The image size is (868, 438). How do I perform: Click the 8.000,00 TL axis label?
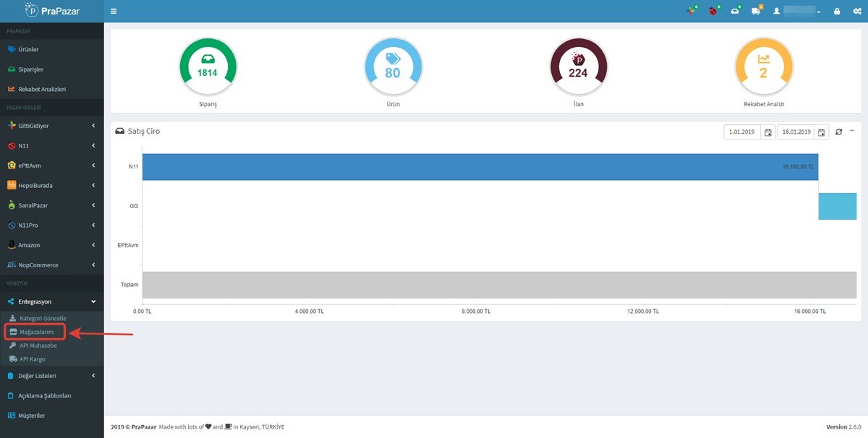(x=477, y=312)
